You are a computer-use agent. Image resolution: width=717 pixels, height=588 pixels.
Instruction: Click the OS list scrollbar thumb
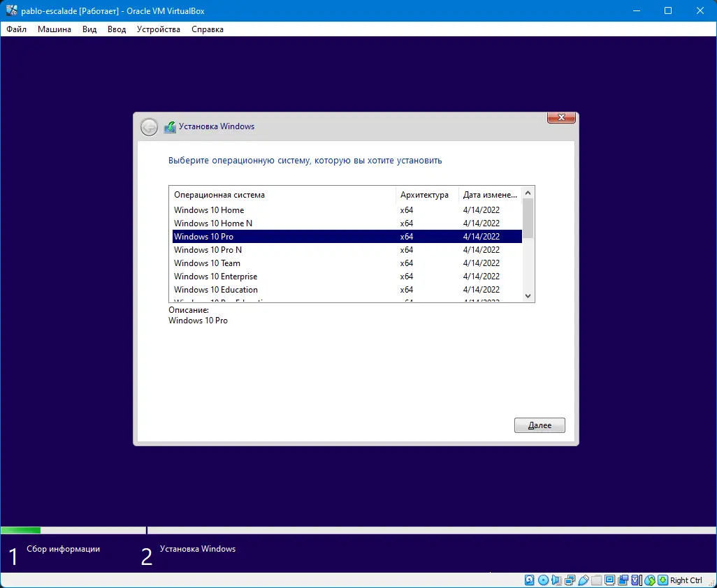pos(528,219)
